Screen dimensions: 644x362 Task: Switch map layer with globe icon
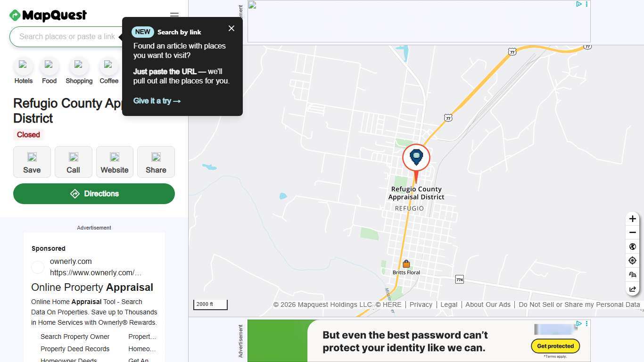tap(633, 247)
